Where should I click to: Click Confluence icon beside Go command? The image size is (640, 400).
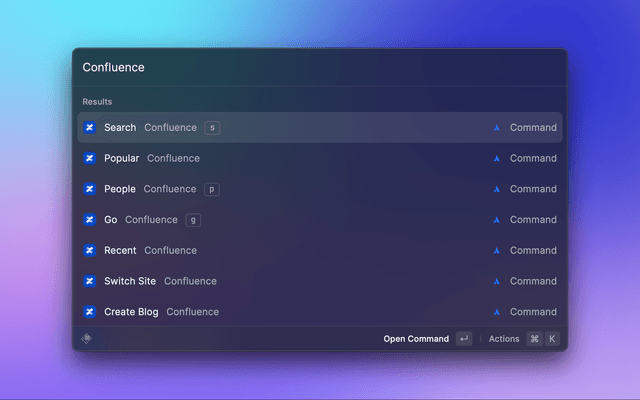point(89,220)
